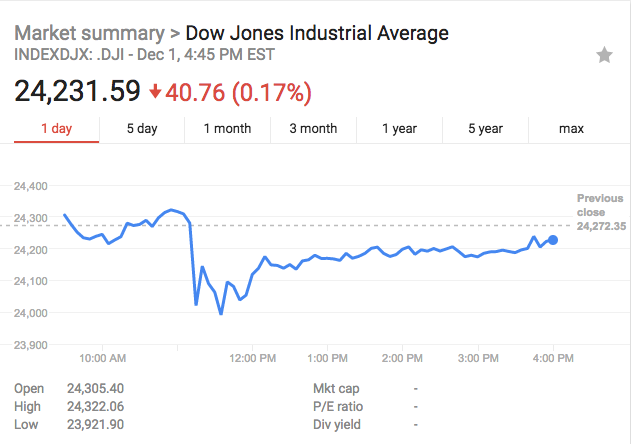
Task: Click the High value 24,322.06
Action: 95,407
